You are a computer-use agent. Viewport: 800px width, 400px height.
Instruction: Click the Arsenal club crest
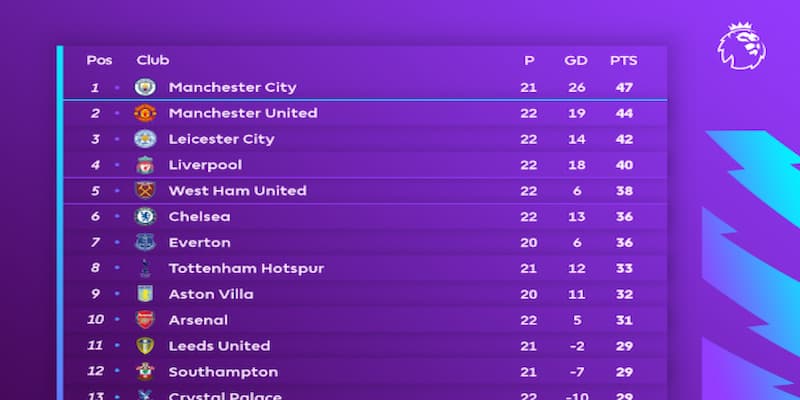pyautogui.click(x=145, y=321)
